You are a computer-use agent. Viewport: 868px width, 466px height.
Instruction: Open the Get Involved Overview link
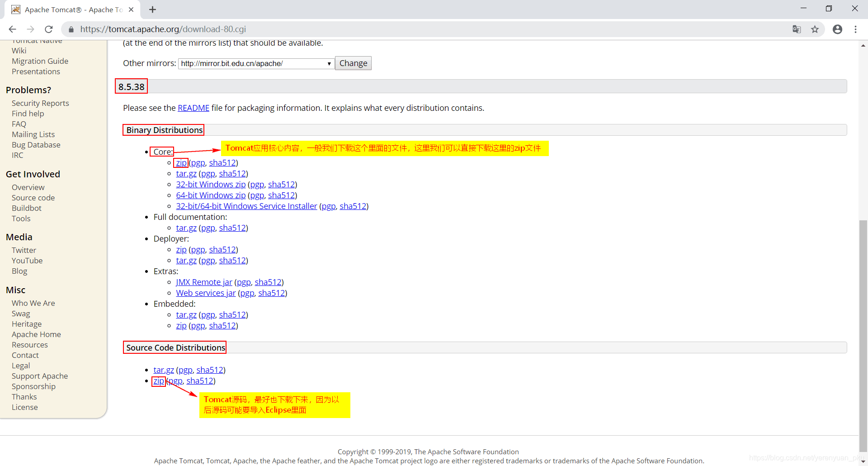[x=28, y=187]
